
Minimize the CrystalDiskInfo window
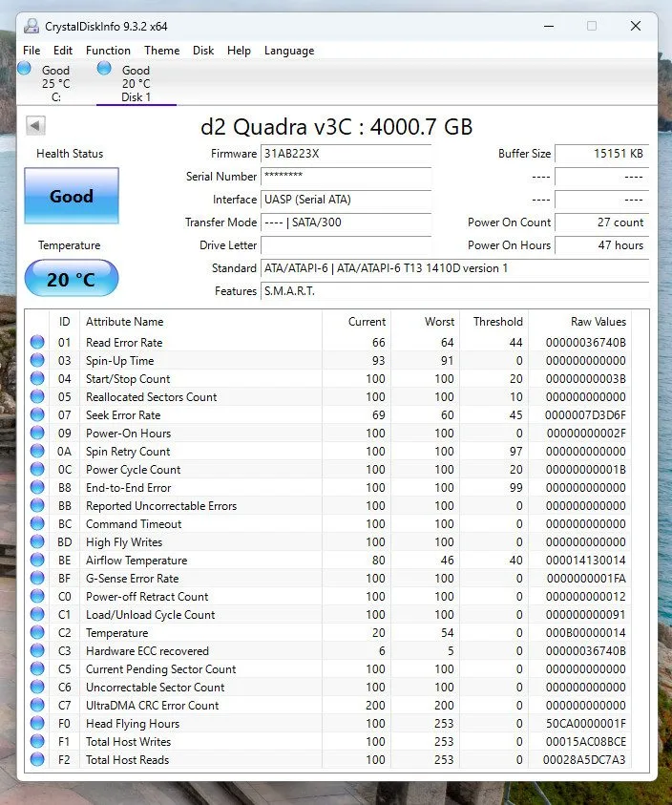click(549, 26)
